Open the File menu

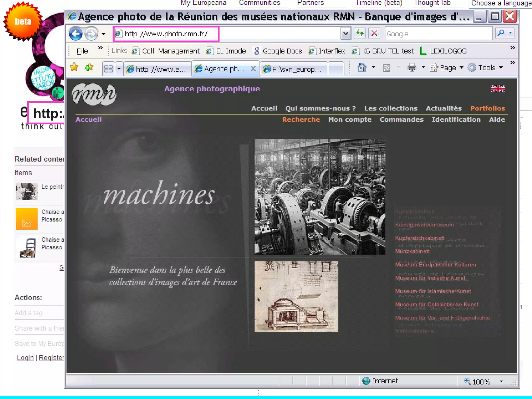point(82,51)
